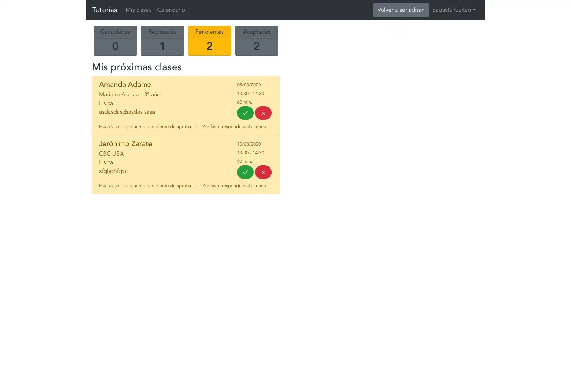Click pending approval message in Jerónimo Zarate's card
This screenshot has width=571, height=392.
(x=183, y=186)
